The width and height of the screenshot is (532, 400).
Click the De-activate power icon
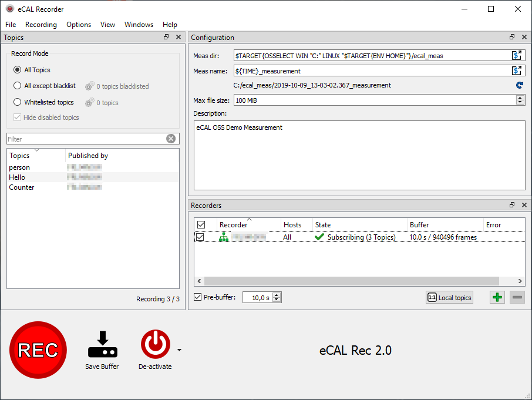156,344
